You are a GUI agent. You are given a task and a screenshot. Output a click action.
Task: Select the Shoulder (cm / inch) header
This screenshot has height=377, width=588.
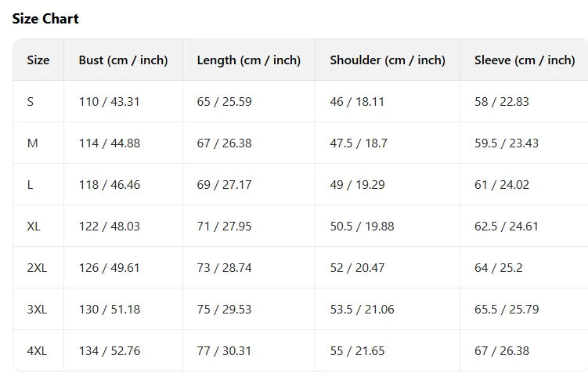pyautogui.click(x=387, y=60)
